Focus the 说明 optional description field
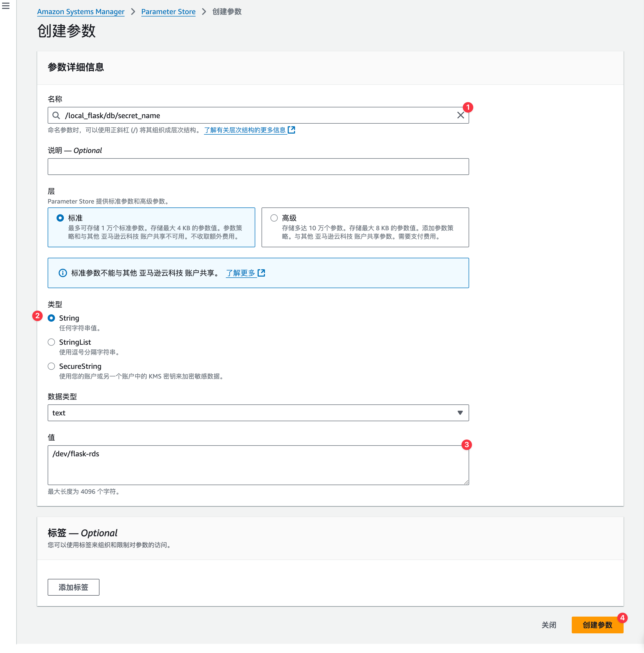This screenshot has height=653, width=644. 258,167
